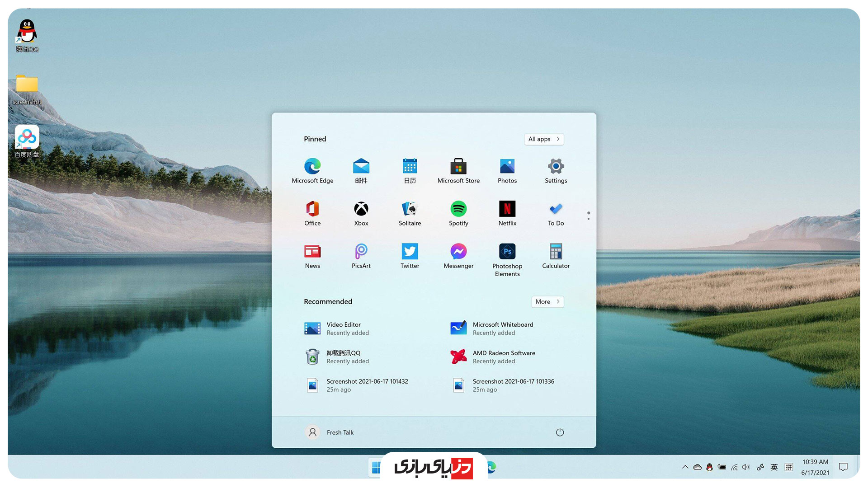Launch the Calculator app
The height and width of the screenshot is (488, 868).
click(x=556, y=256)
